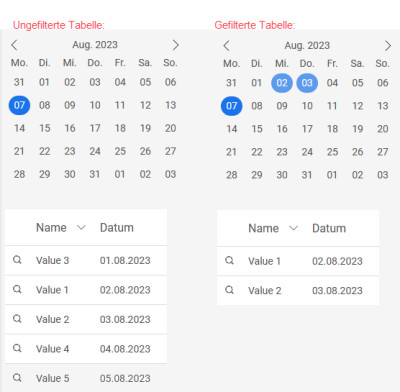Click Datum column header in filtered table
This screenshot has width=400, height=392.
tap(329, 228)
